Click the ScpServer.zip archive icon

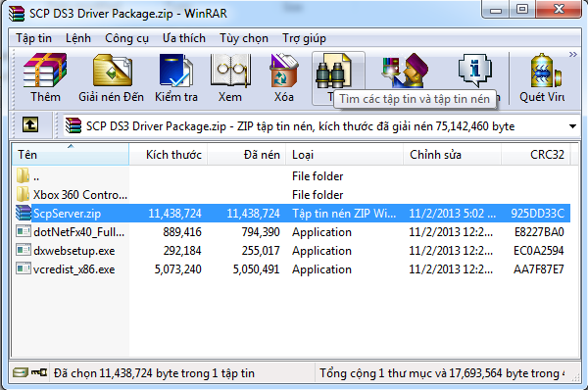pyautogui.click(x=24, y=213)
